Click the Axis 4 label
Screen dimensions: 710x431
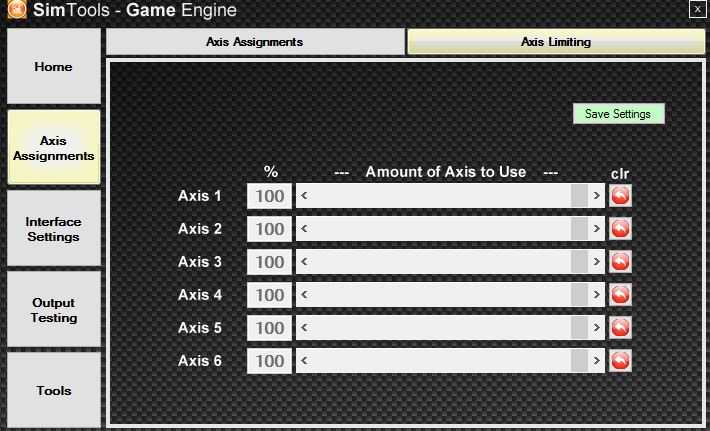pos(200,295)
